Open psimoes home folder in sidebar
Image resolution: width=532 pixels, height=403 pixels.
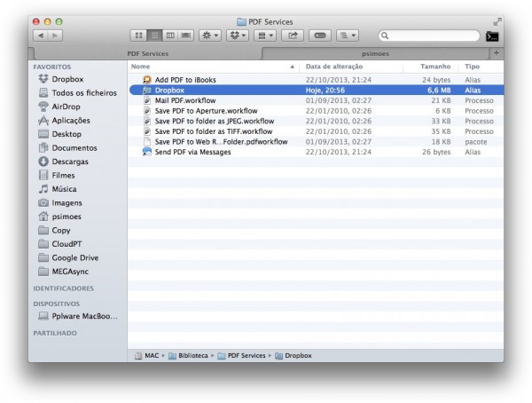coord(59,217)
